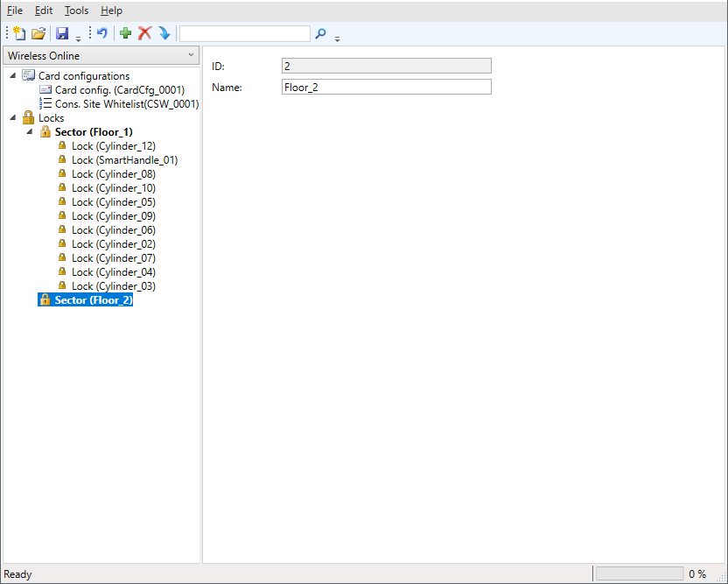Screen dimensions: 728x584
Task: Click the toolbar search text box
Action: 244,33
